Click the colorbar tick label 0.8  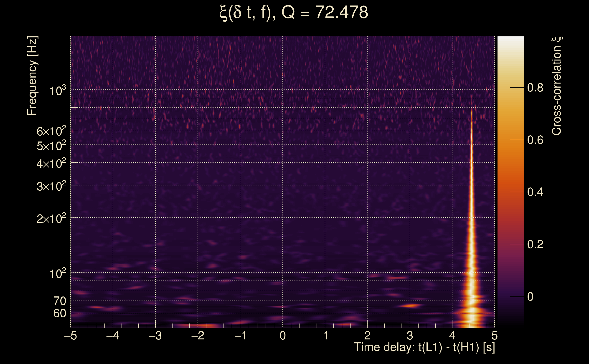[x=535, y=88]
